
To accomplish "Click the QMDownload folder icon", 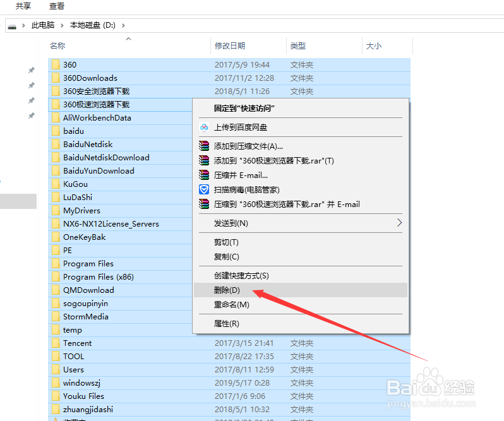I will point(56,290).
